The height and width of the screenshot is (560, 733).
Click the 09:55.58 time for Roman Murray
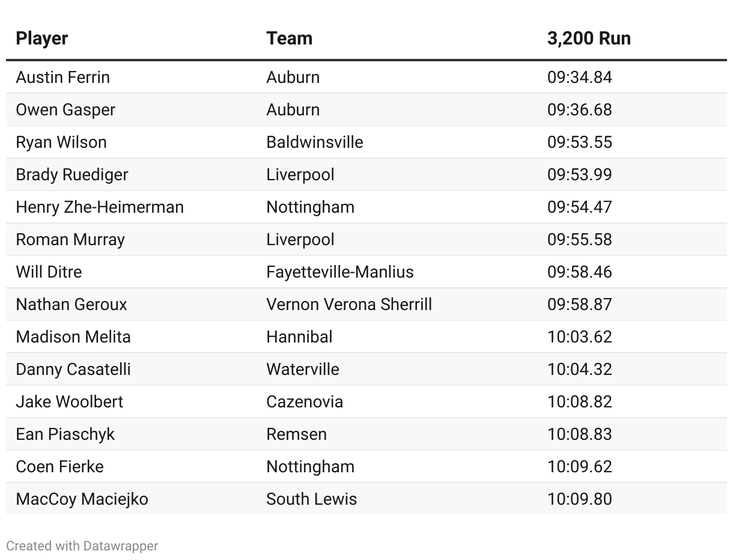[579, 240]
